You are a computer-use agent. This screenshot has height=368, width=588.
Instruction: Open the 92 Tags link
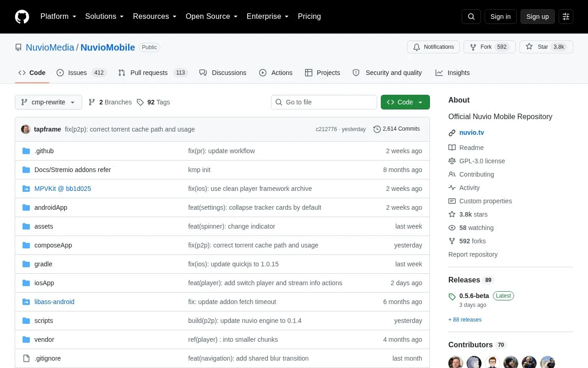(x=153, y=102)
